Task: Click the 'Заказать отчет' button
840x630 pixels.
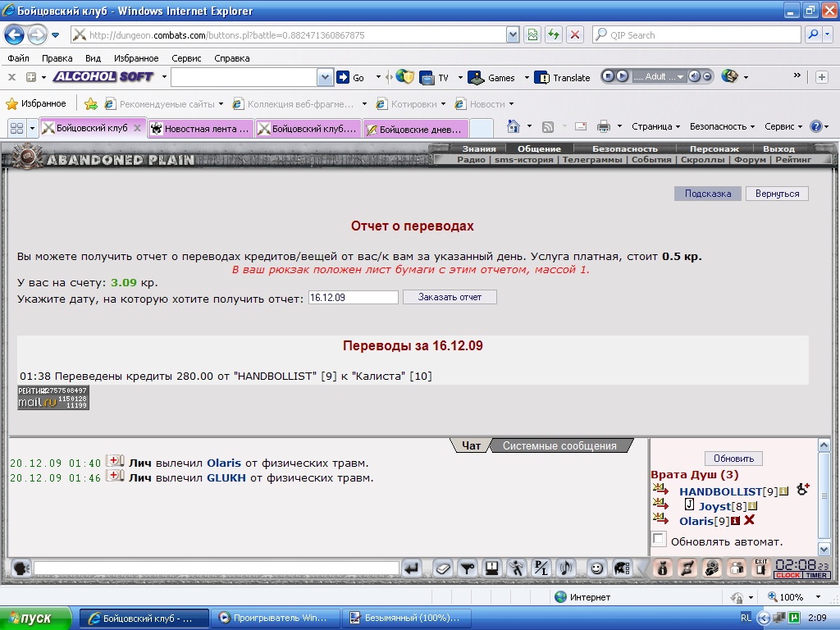Action: [x=450, y=297]
